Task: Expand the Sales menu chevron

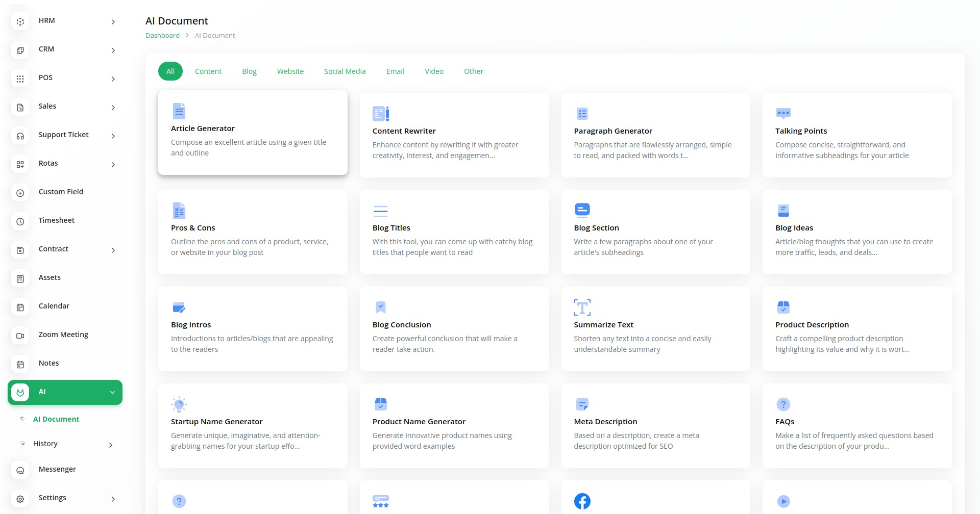Action: coord(113,108)
